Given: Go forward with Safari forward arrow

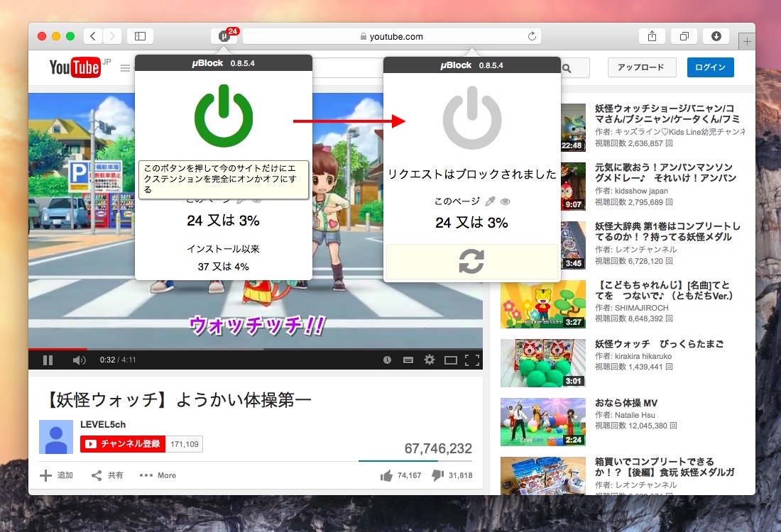Looking at the screenshot, I should pos(112,36).
